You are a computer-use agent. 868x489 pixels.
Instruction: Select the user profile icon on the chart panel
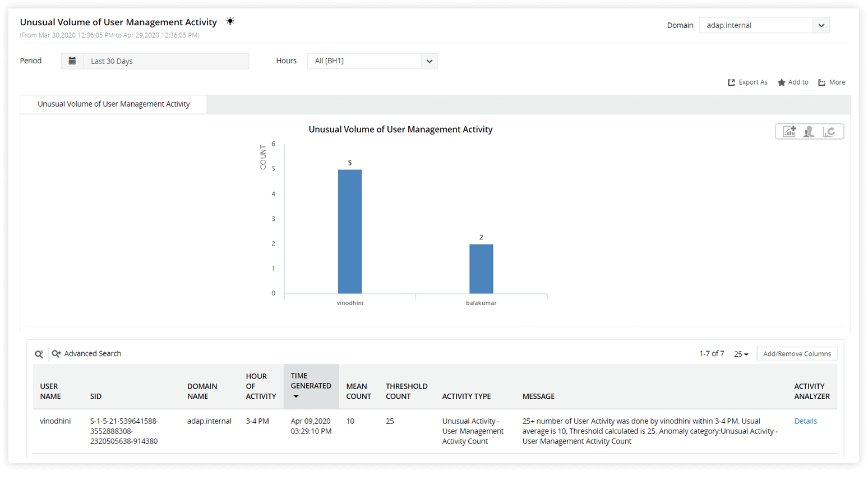tap(809, 131)
